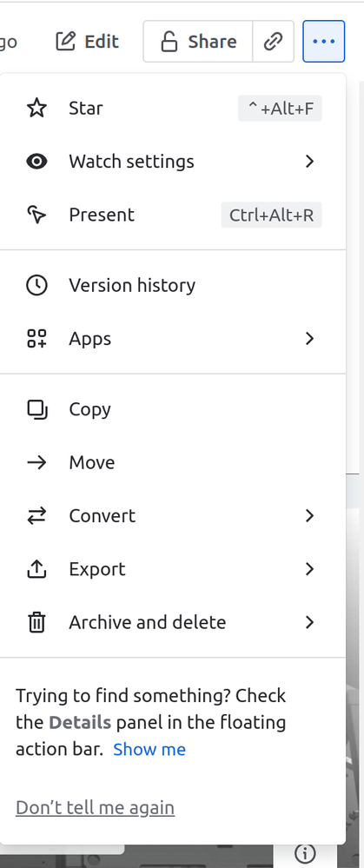Open Version history via clock icon

pos(36,285)
